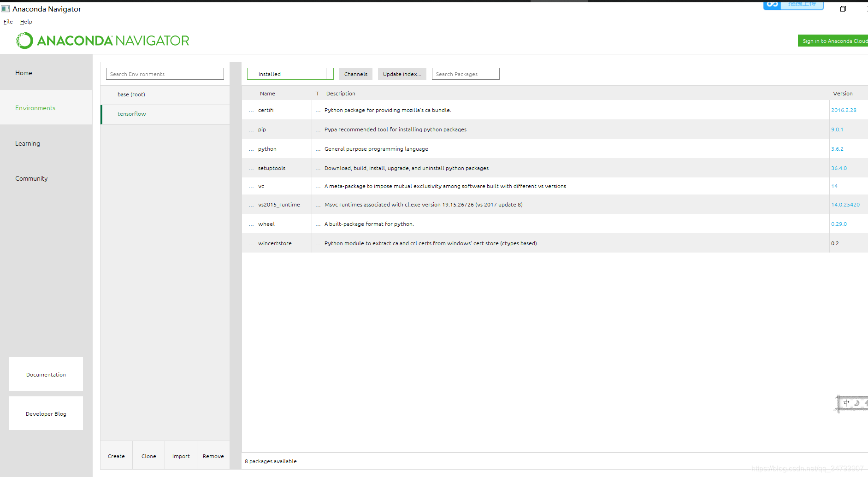Create a new environment
This screenshot has height=477, width=868.
(116, 456)
